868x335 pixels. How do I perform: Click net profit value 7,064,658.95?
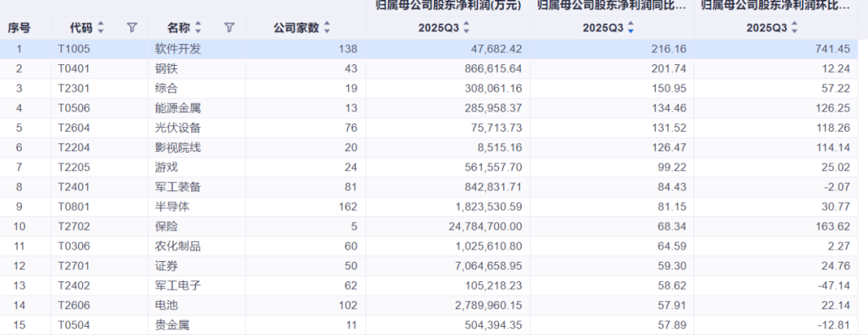(x=489, y=267)
